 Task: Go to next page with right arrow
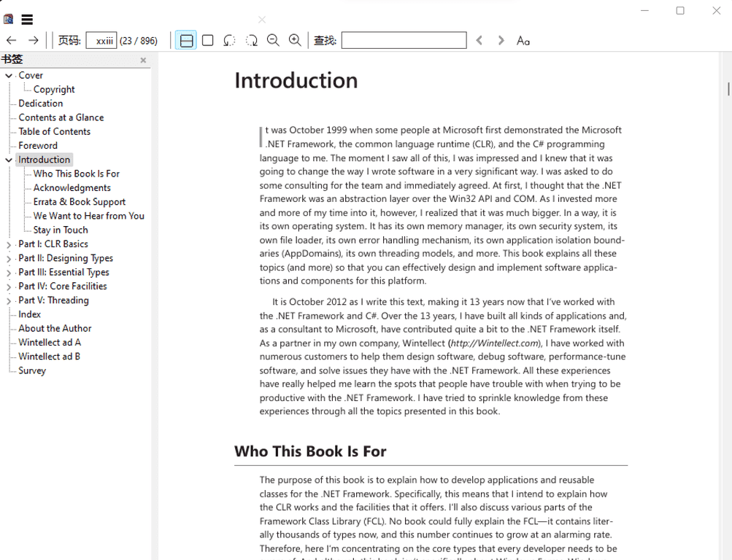(x=34, y=41)
